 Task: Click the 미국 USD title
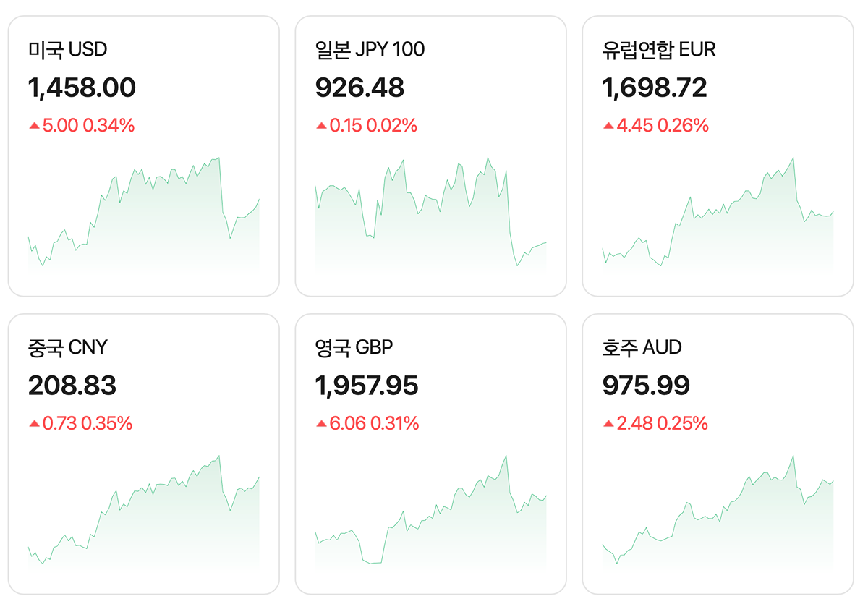click(67, 49)
